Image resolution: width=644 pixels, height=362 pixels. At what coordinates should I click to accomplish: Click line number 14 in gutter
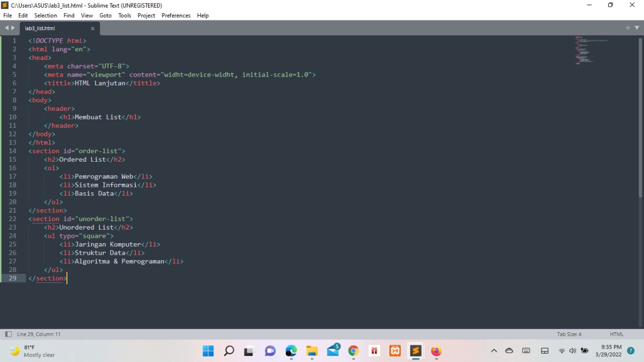(x=13, y=151)
